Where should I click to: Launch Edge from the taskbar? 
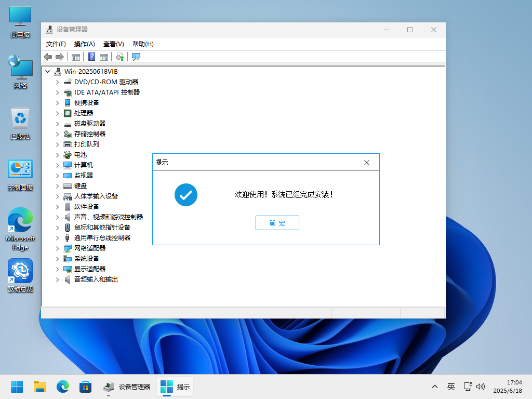click(63, 387)
